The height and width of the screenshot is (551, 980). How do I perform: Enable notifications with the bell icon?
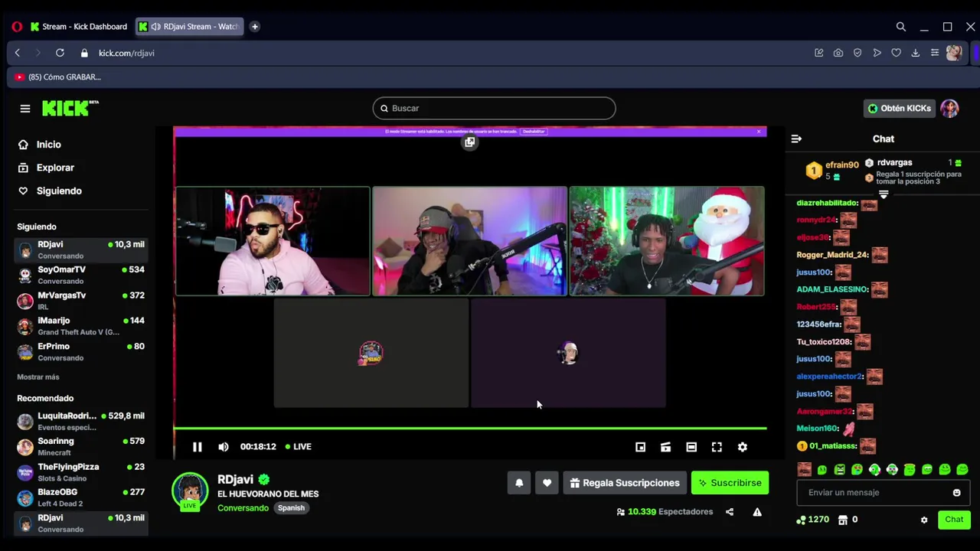click(519, 483)
